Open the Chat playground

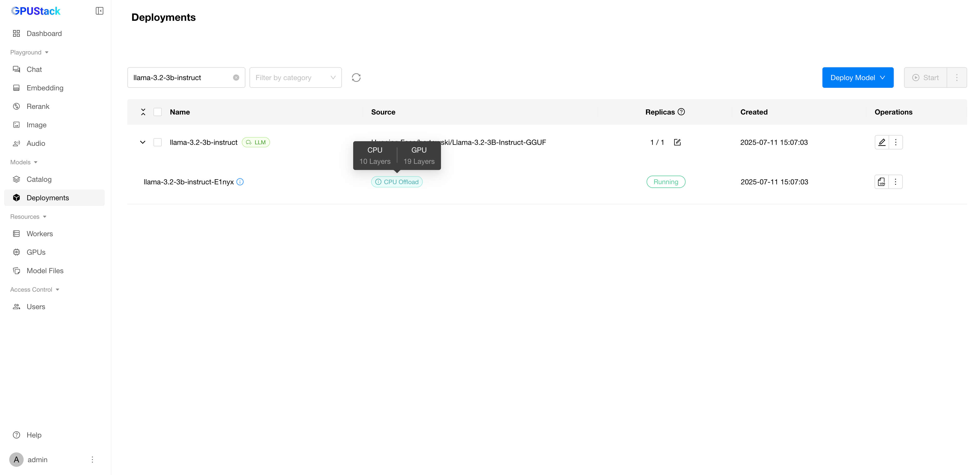54,69
